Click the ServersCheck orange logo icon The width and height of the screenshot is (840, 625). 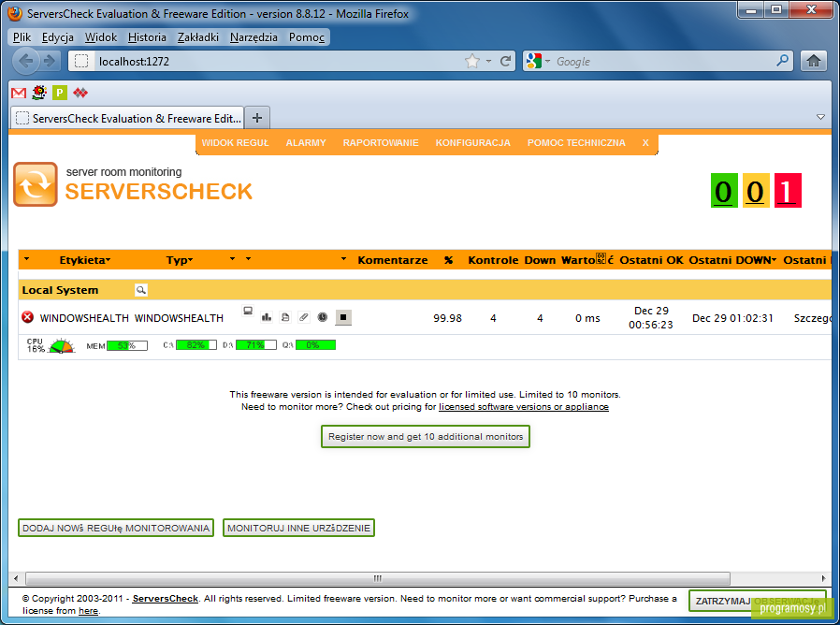click(x=36, y=184)
